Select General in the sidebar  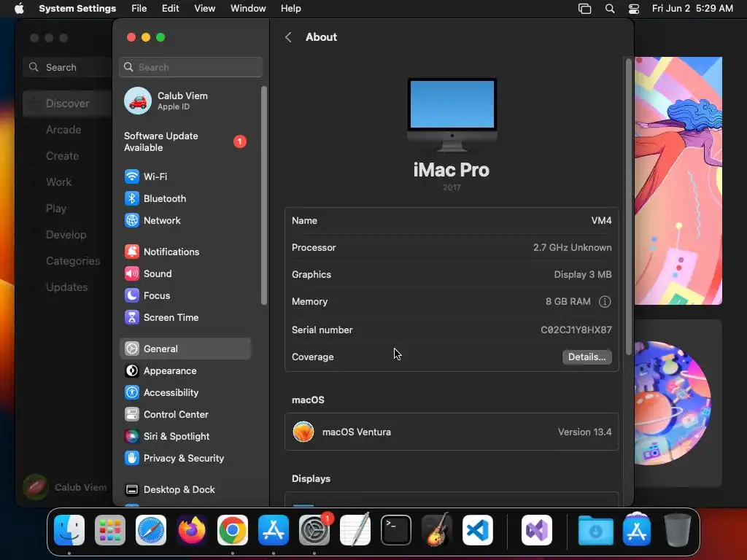pyautogui.click(x=185, y=349)
